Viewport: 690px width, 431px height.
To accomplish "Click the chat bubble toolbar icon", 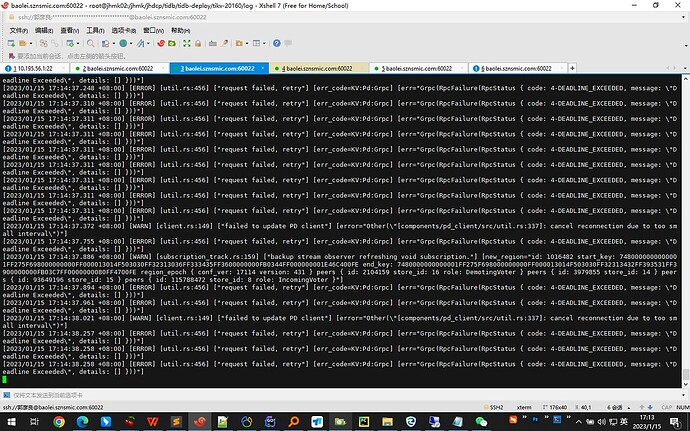I will [288, 43].
